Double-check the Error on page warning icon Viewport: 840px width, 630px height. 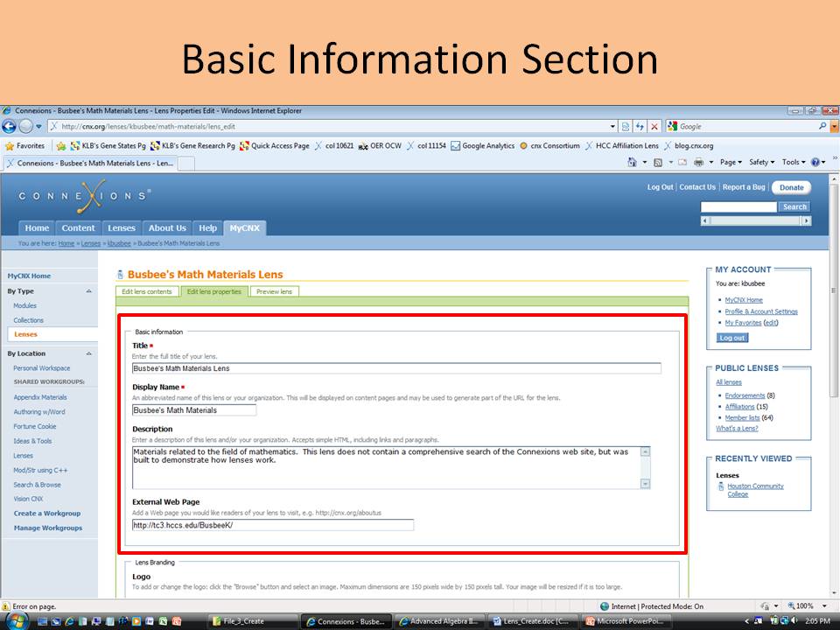point(6,605)
